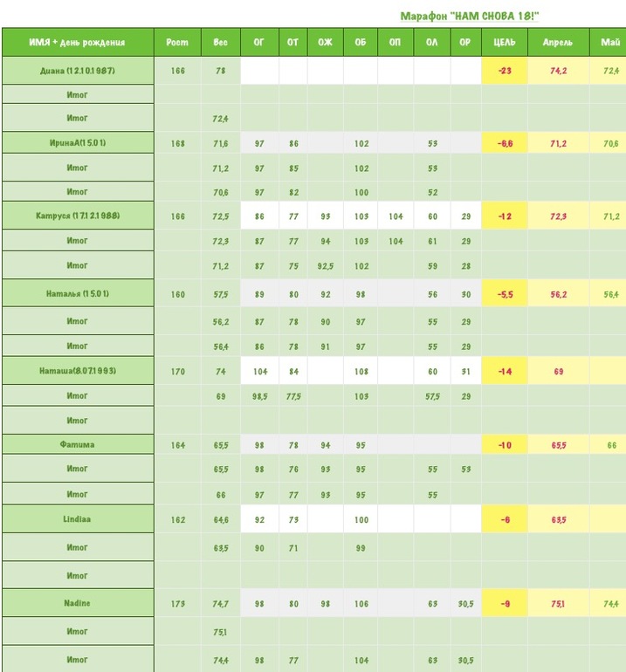Select the "ЦЕЛЬ" column header
The width and height of the screenshot is (626, 672).
pyautogui.click(x=504, y=42)
